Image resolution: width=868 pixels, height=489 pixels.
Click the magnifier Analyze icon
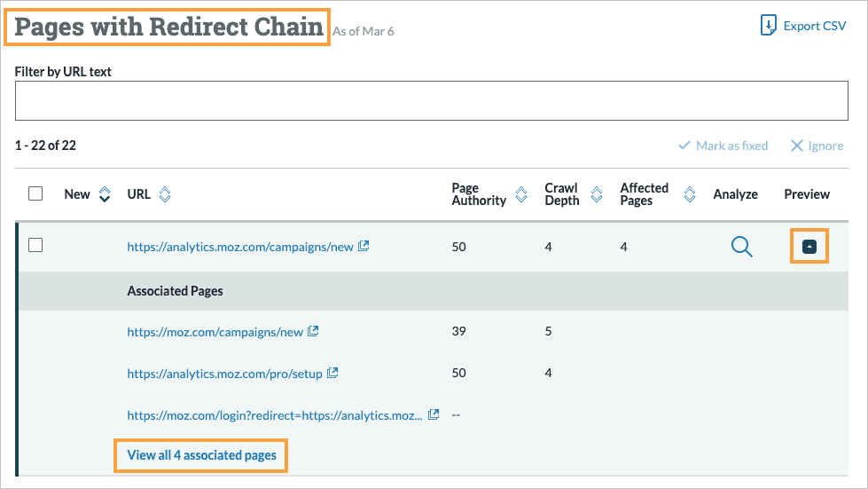(x=741, y=248)
